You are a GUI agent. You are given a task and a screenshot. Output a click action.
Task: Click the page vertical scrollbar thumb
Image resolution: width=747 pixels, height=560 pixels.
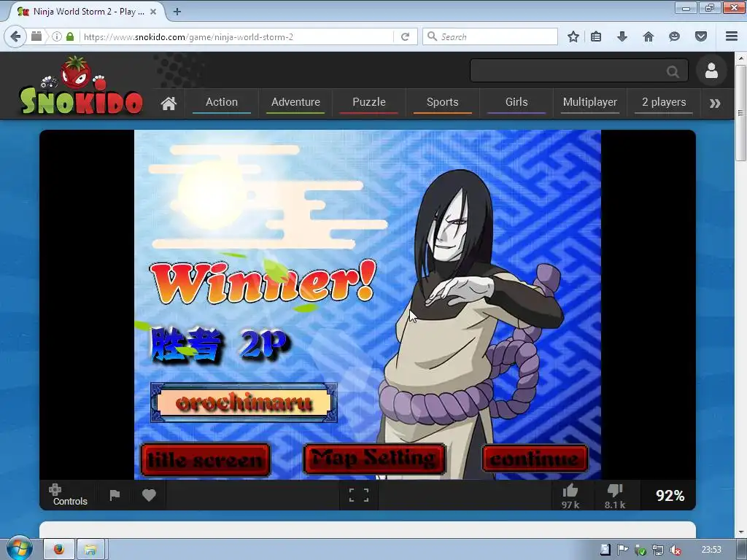pos(740,113)
